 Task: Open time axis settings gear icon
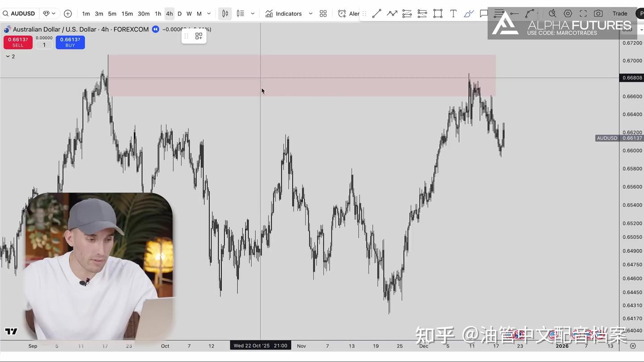tap(633, 346)
